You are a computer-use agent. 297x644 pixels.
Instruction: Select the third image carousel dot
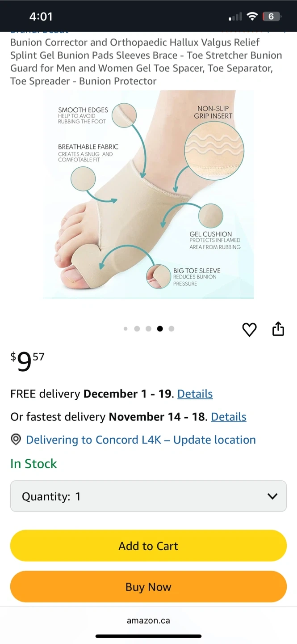click(148, 329)
